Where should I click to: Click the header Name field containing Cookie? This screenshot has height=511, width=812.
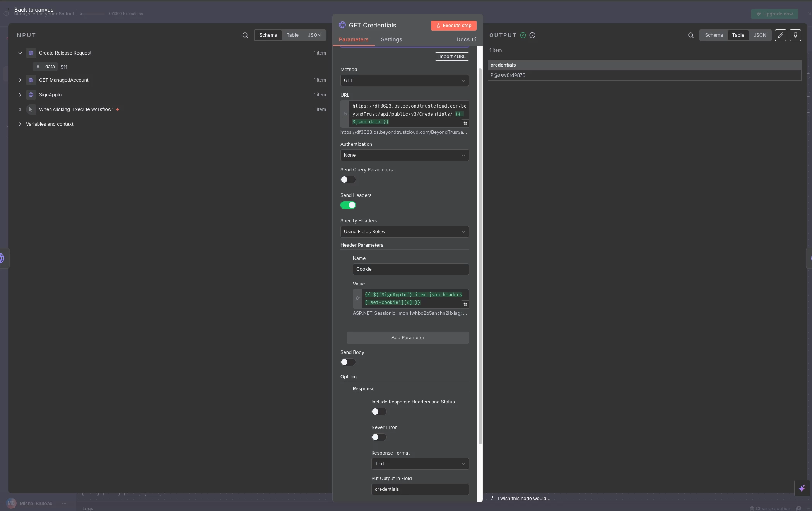[411, 269]
